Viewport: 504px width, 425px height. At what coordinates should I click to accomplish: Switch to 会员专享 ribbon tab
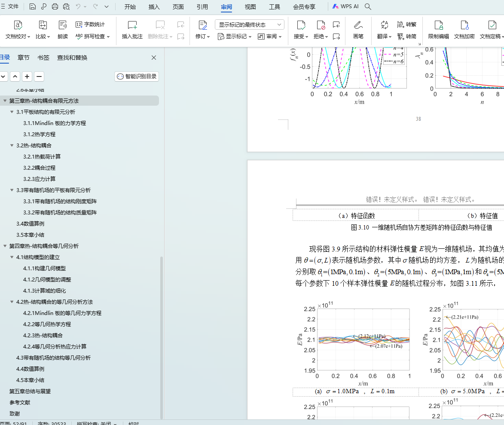tap(304, 7)
